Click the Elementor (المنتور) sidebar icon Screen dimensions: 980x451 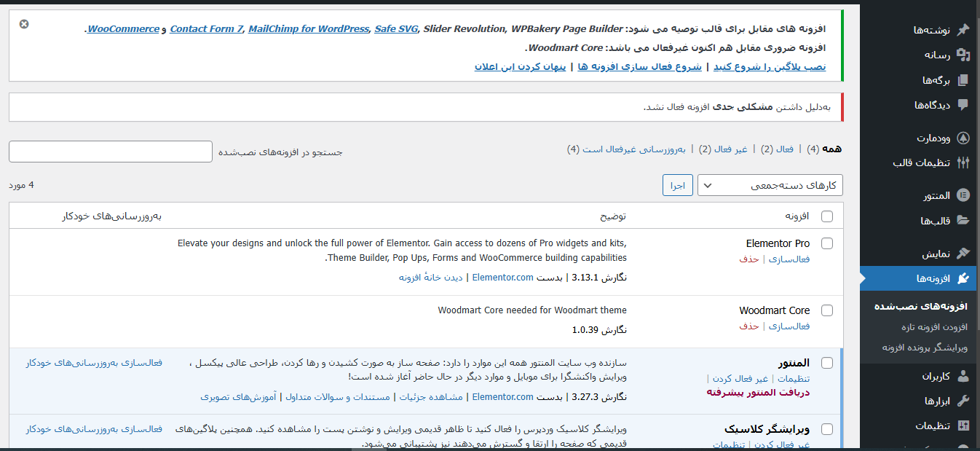pyautogui.click(x=963, y=195)
